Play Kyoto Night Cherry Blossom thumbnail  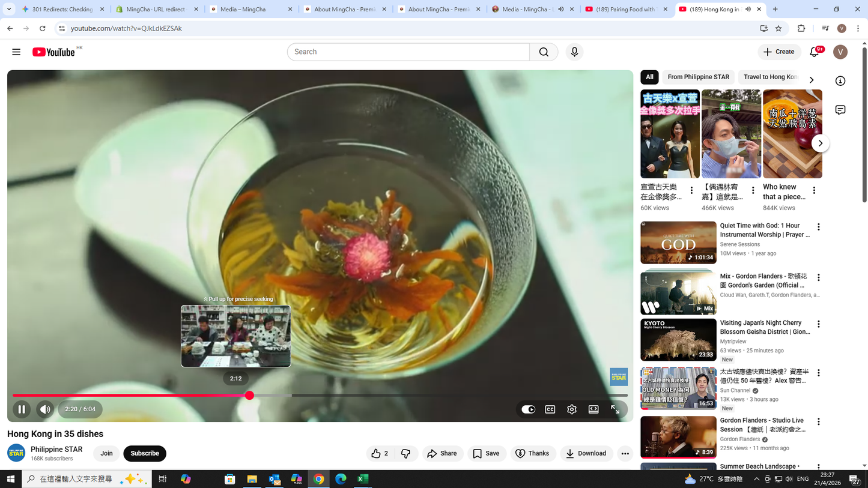678,340
